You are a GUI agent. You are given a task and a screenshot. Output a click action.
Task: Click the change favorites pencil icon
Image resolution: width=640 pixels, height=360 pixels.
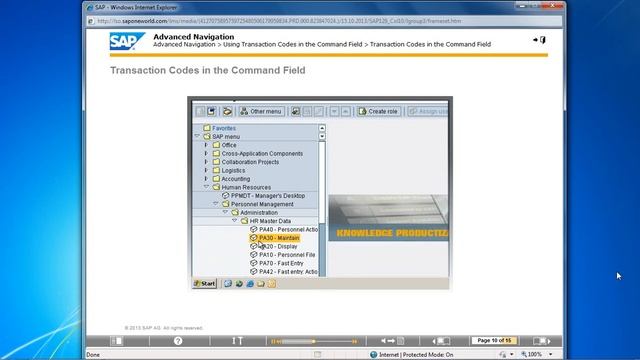point(318,111)
